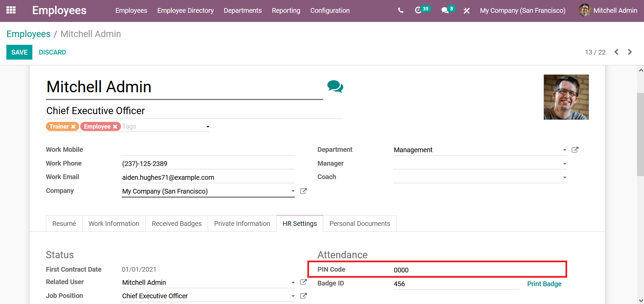Switch to Work Information tab
The height and width of the screenshot is (304, 644).
(x=114, y=224)
